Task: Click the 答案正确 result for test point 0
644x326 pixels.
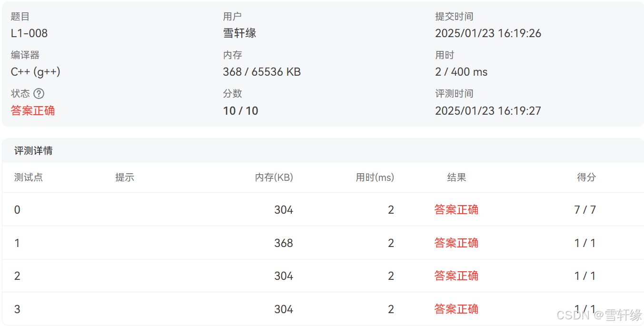Action: click(456, 209)
